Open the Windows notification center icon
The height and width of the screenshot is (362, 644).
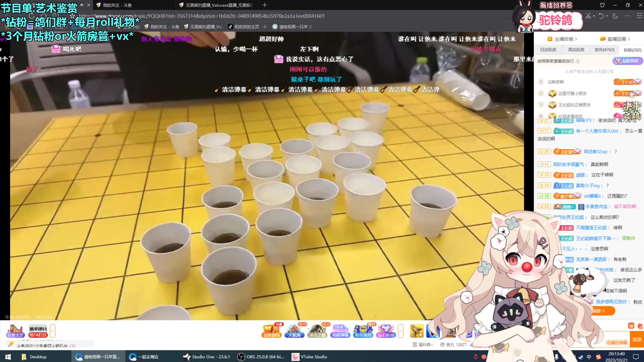pyautogui.click(x=636, y=357)
